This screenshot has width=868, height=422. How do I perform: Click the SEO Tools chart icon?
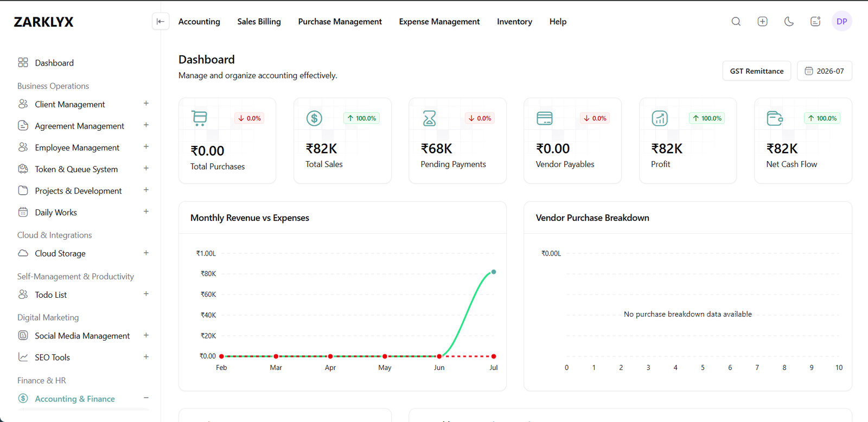coord(23,357)
